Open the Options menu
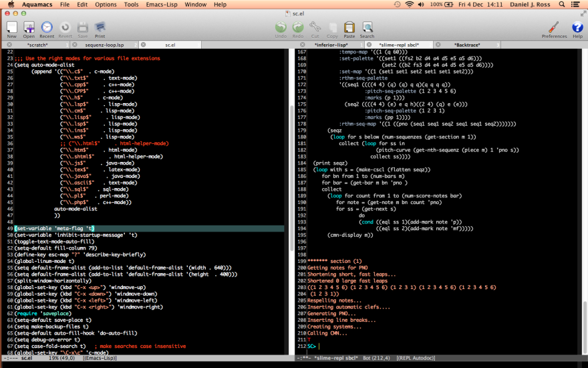 coord(106,5)
